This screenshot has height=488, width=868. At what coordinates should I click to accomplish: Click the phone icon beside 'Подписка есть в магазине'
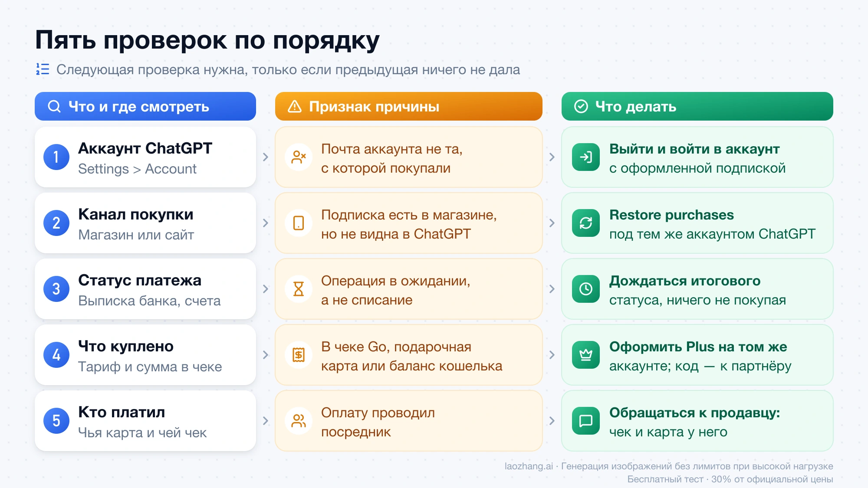coord(299,223)
